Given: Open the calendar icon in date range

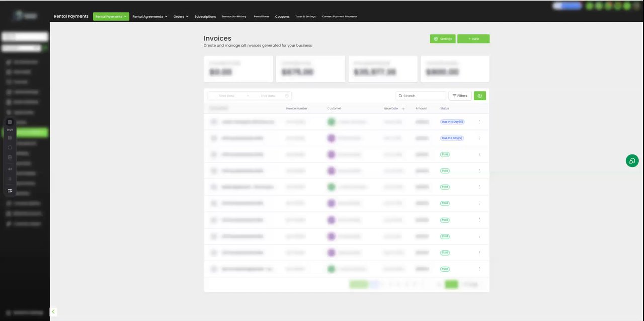Looking at the screenshot, I should coord(287,96).
